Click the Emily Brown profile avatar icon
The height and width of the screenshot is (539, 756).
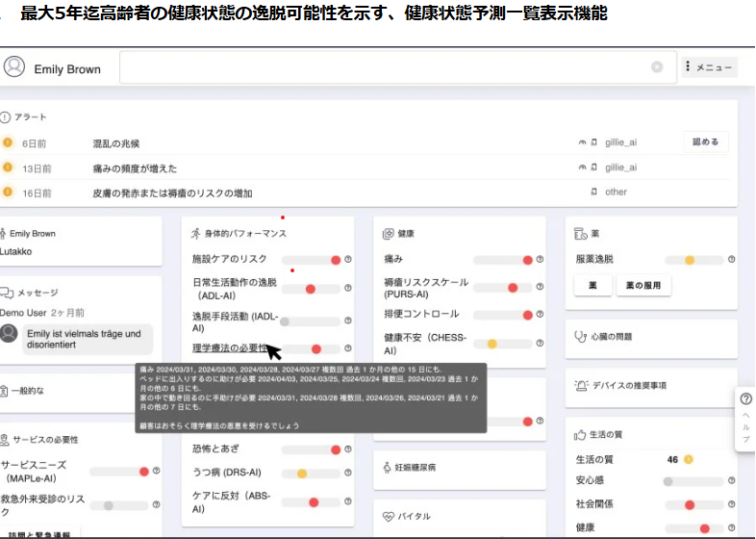point(14,66)
